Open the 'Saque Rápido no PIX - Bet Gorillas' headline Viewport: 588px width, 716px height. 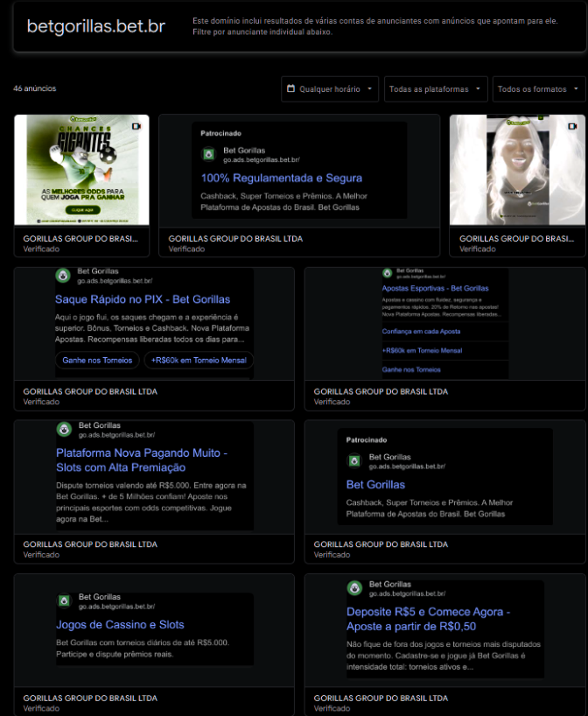[x=143, y=299]
